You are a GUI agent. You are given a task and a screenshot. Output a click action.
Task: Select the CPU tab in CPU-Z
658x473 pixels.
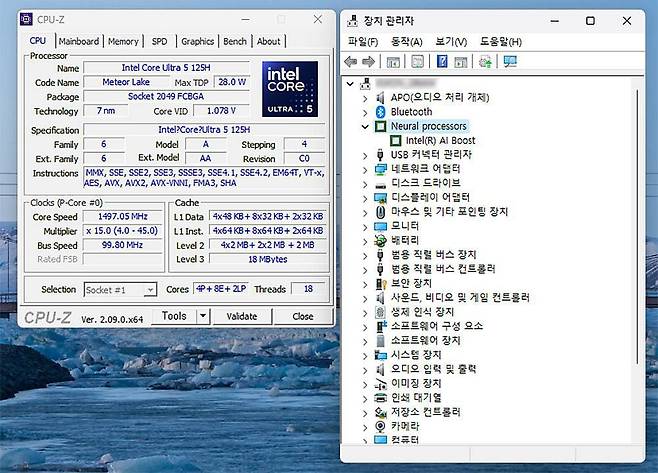point(38,40)
